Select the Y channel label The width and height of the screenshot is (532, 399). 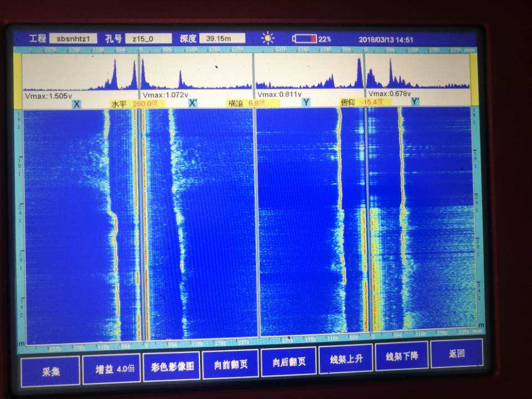click(x=306, y=102)
